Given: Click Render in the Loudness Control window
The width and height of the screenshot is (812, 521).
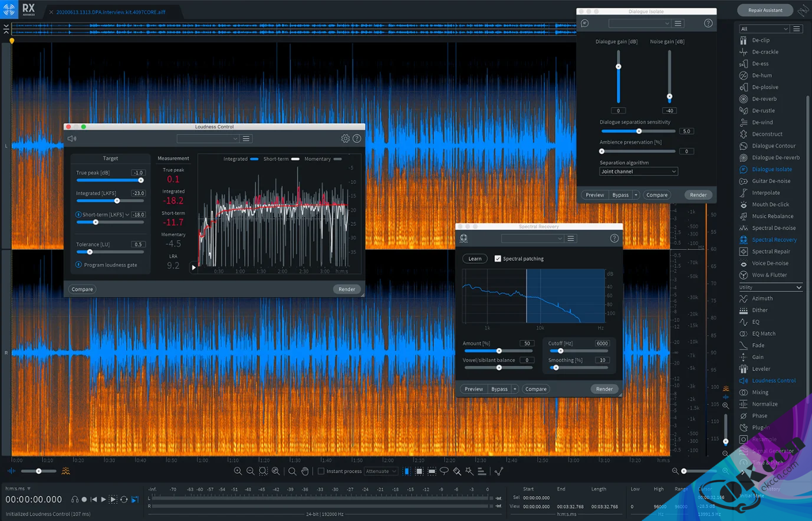Looking at the screenshot, I should click(x=347, y=289).
